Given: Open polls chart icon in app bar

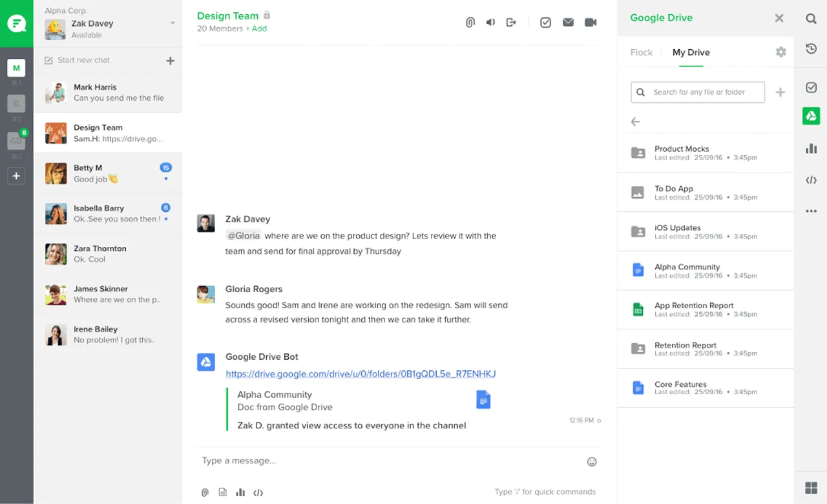Looking at the screenshot, I should [x=811, y=149].
